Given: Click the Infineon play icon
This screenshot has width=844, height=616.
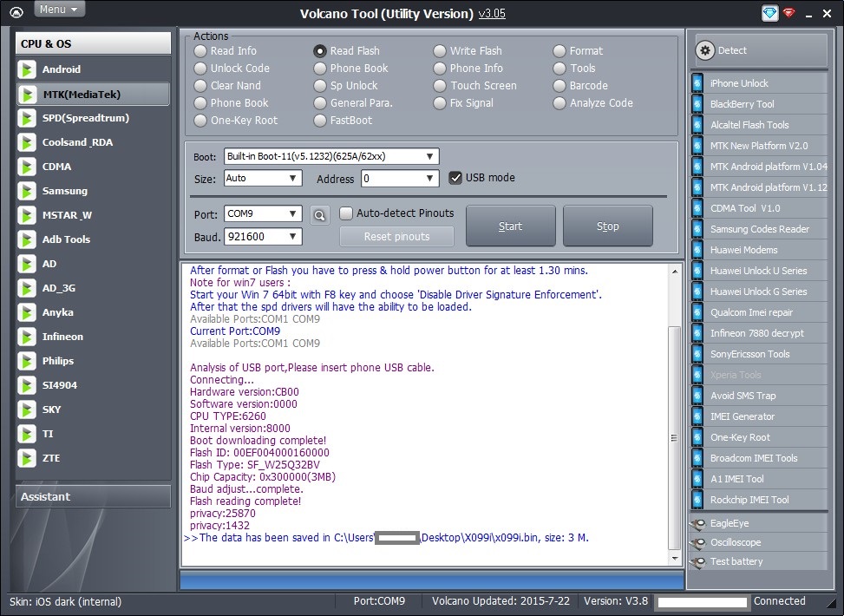Looking at the screenshot, I should pos(26,337).
